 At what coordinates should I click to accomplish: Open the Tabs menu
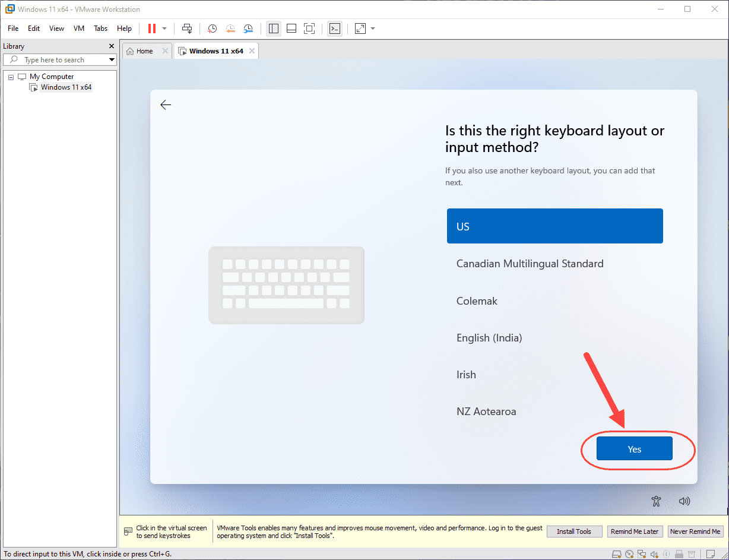[101, 29]
